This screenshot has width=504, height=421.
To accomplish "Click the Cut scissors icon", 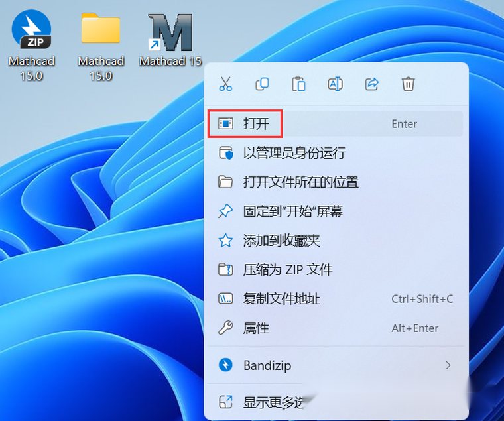I will (226, 84).
